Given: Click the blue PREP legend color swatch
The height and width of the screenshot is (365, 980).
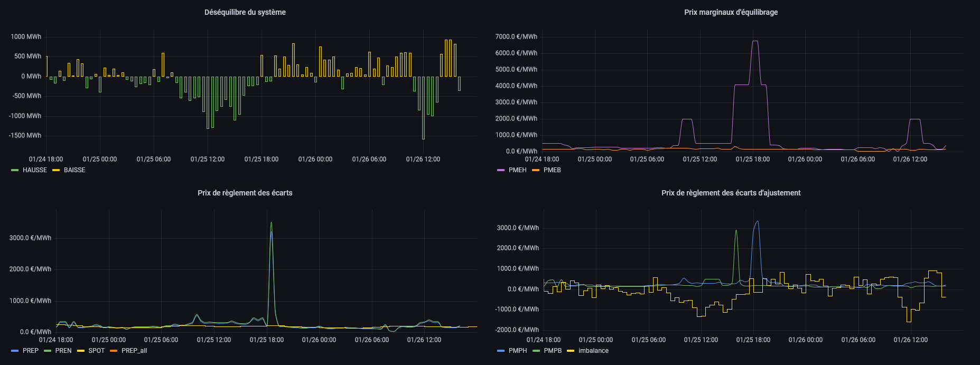Looking at the screenshot, I should pyautogui.click(x=15, y=351).
